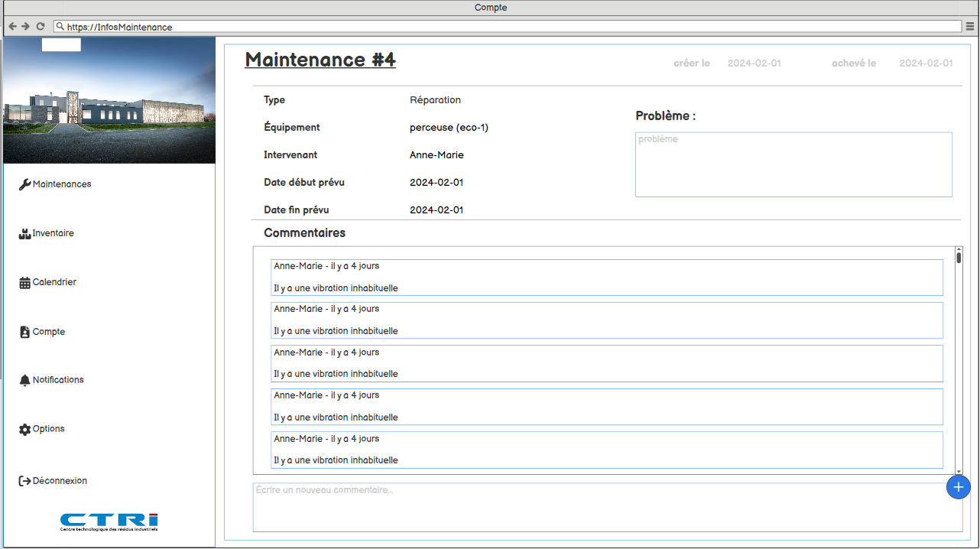This screenshot has height=549, width=980.
Task: Click the comments scrollbar thumb
Action: [x=959, y=257]
